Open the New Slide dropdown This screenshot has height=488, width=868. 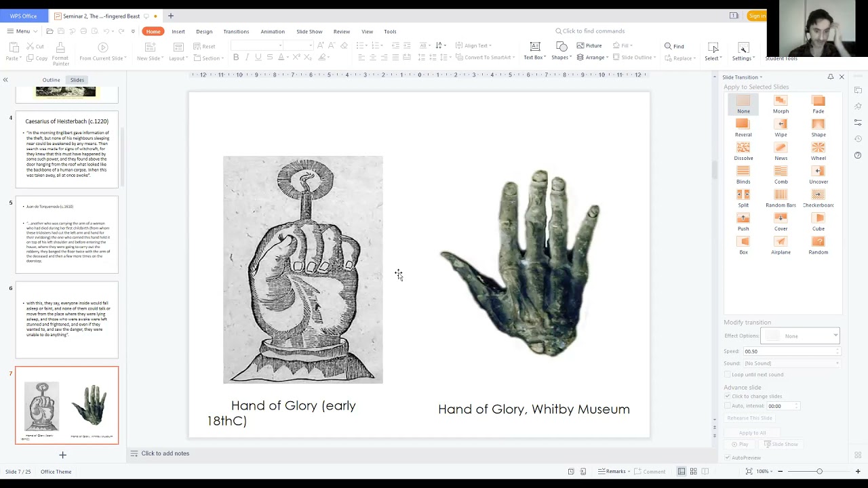click(x=151, y=58)
